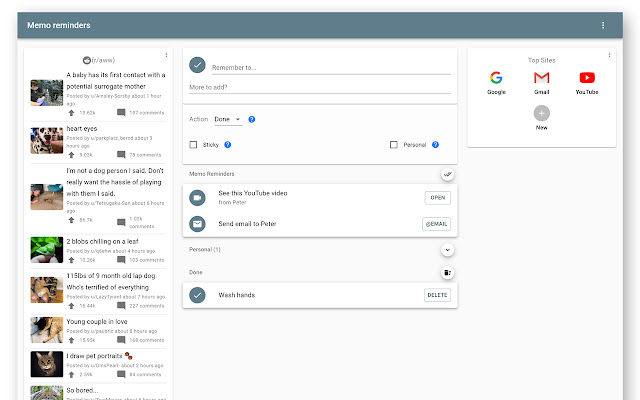640x400 pixels.
Task: Open help icon next to Sticky
Action: pyautogui.click(x=228, y=144)
